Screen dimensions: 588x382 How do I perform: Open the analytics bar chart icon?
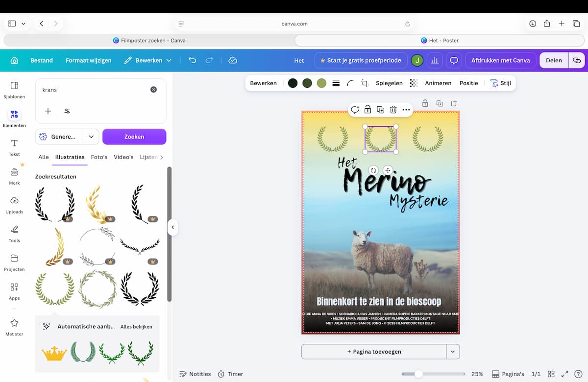tap(434, 60)
